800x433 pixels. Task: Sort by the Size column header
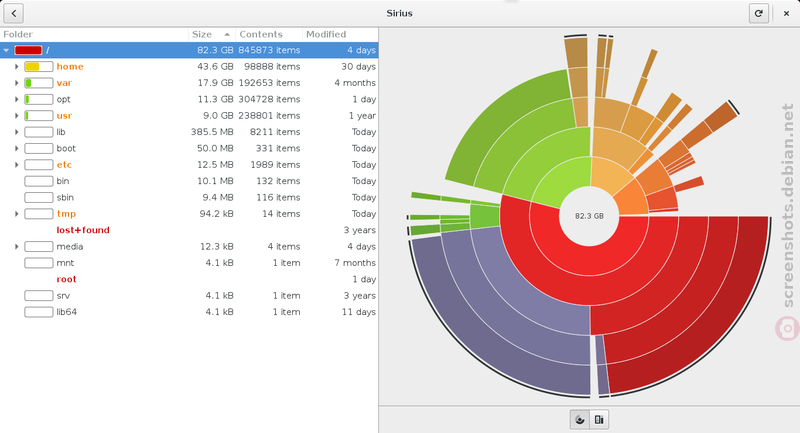pyautogui.click(x=212, y=34)
